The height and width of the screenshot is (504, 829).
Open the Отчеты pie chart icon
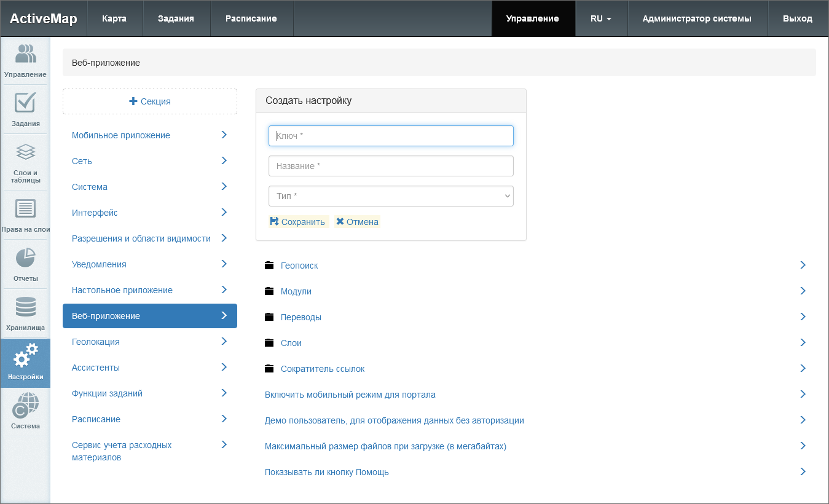25,258
